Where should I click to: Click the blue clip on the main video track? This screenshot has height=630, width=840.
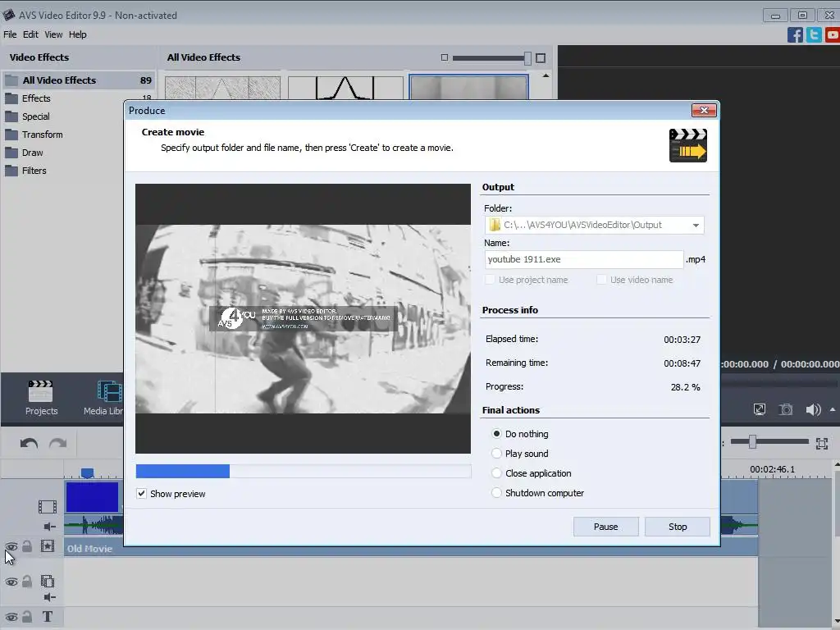[x=92, y=497]
